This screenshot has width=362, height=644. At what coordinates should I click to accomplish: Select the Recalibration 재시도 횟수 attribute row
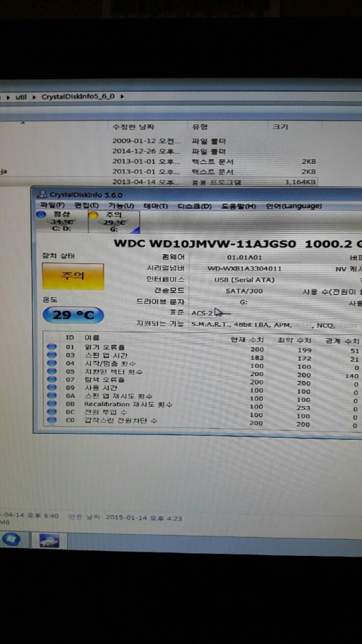(203, 405)
